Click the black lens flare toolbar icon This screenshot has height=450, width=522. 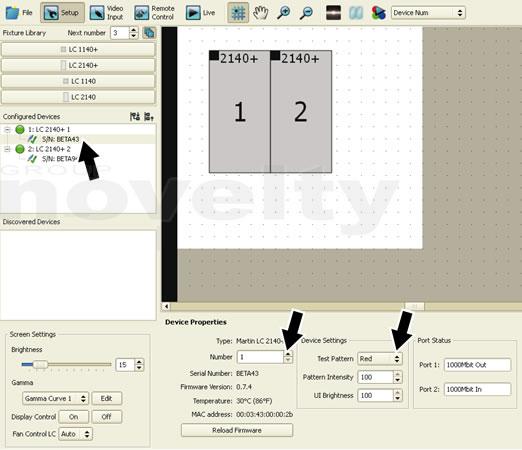pyautogui.click(x=333, y=13)
